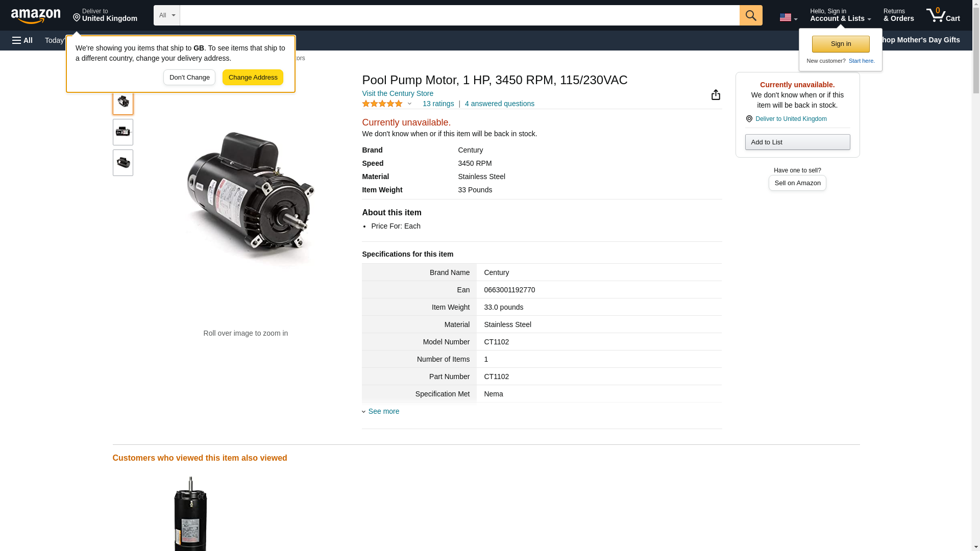Open the search category All dropdown
The width and height of the screenshot is (980, 551).
(167, 15)
